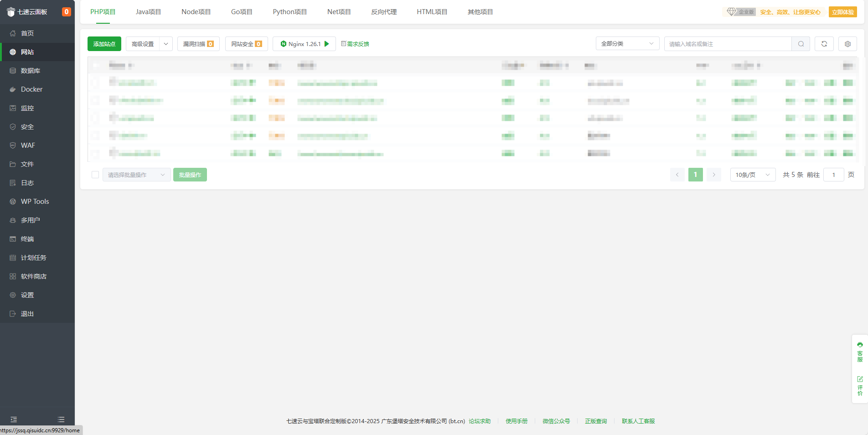Toggle the header select-all checkbox in table
Screen dimensions: 868x435
[x=96, y=66]
